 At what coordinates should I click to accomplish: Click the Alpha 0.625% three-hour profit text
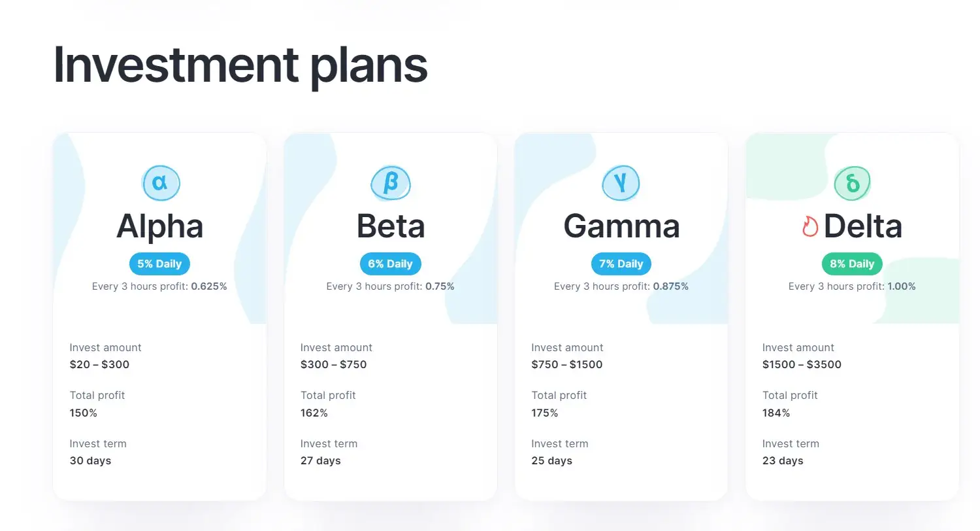(x=209, y=286)
